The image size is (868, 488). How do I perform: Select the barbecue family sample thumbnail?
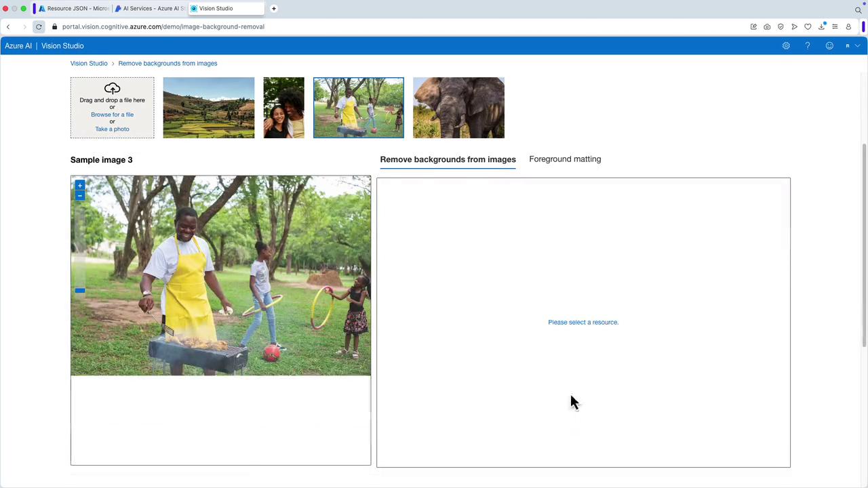click(359, 108)
